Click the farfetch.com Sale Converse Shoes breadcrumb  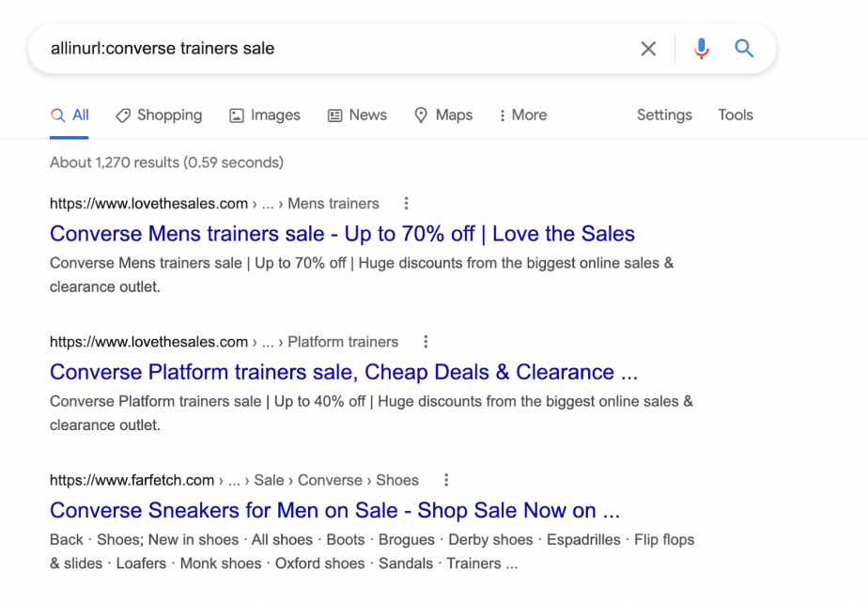(x=234, y=480)
